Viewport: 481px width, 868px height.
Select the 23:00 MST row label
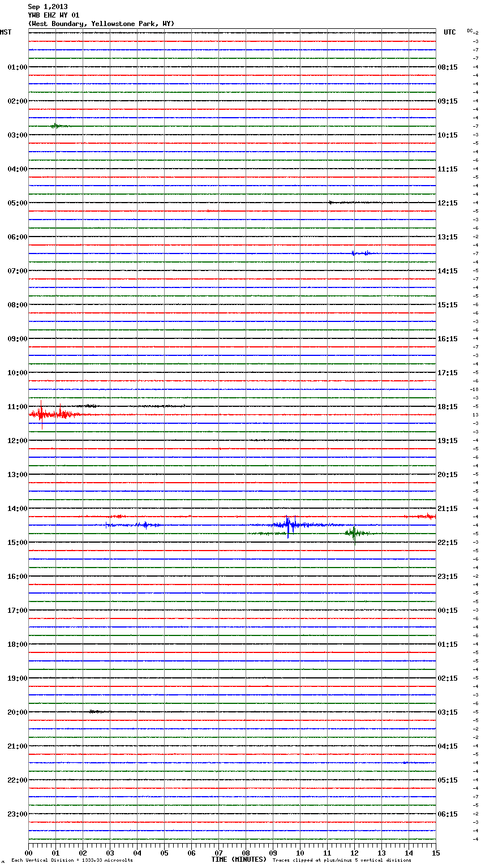point(17,814)
